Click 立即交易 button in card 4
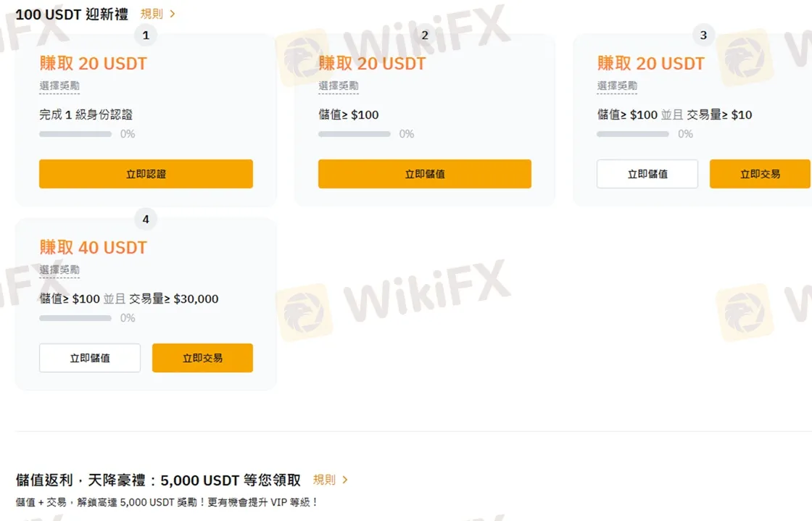812x521 pixels. pyautogui.click(x=202, y=358)
